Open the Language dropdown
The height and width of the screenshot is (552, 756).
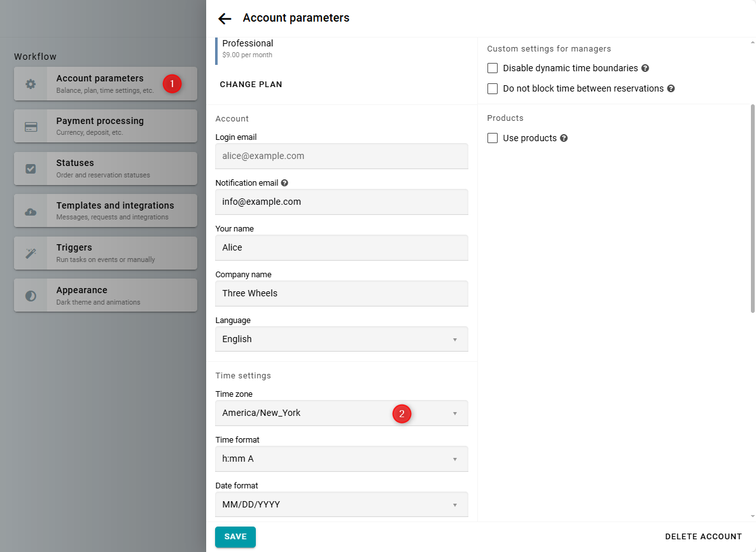pyautogui.click(x=341, y=340)
